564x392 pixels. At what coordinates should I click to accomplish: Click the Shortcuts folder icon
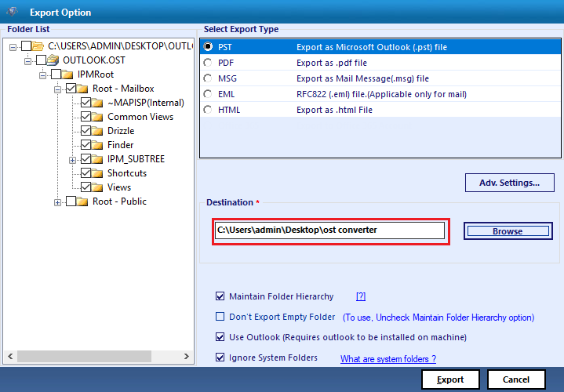[97, 173]
